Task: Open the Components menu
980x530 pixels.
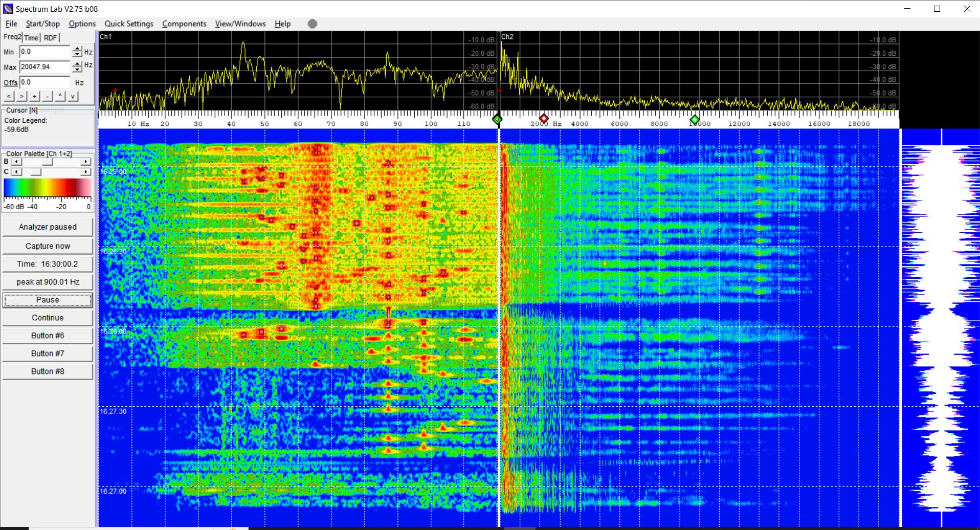Action: (184, 24)
